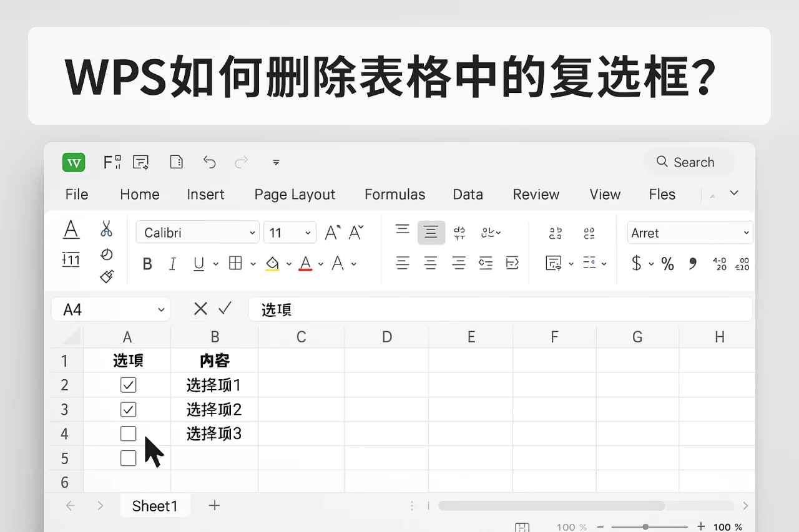
Task: Click the Sheet1 tab label
Action: coord(155,506)
